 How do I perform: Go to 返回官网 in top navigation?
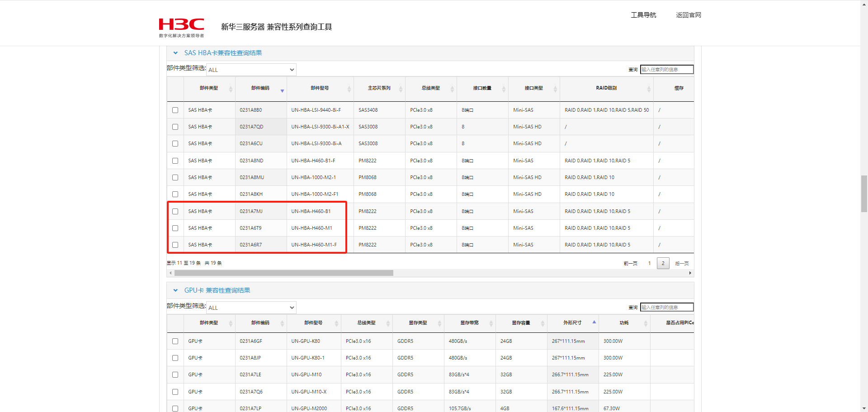[x=688, y=15]
